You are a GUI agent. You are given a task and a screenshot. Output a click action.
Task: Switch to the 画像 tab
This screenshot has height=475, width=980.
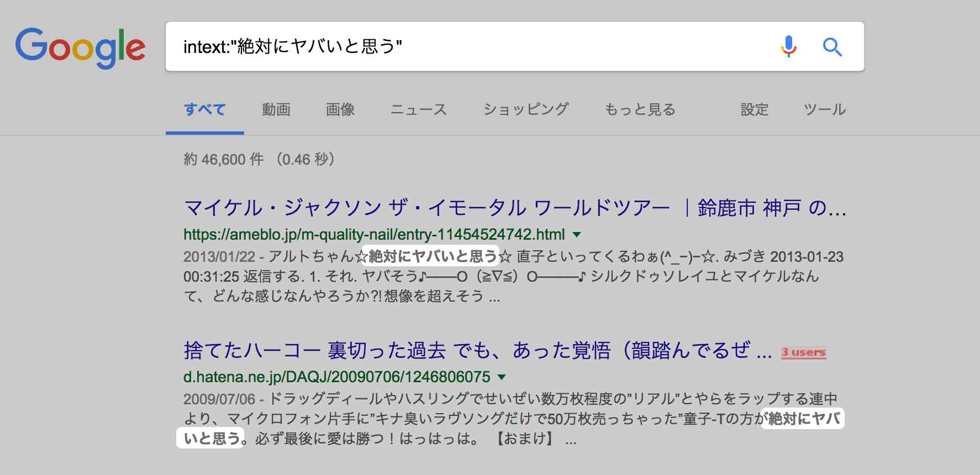click(340, 109)
